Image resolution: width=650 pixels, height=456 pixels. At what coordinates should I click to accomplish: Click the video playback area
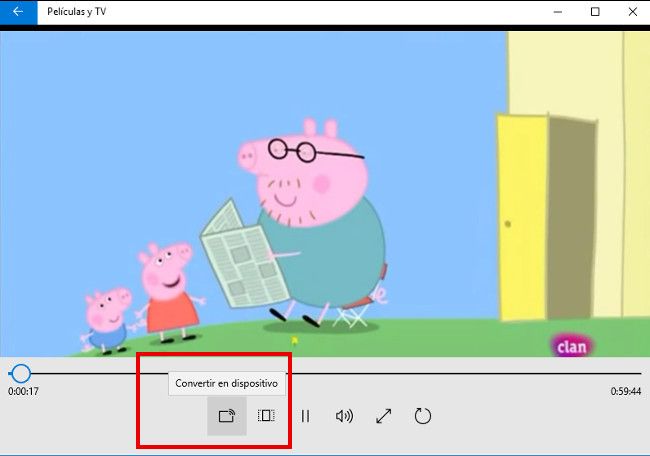click(x=325, y=194)
